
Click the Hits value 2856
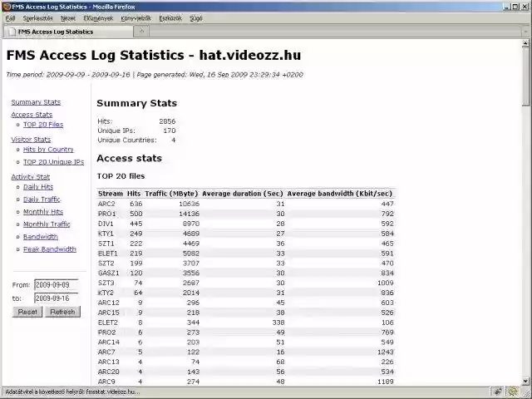167,121
